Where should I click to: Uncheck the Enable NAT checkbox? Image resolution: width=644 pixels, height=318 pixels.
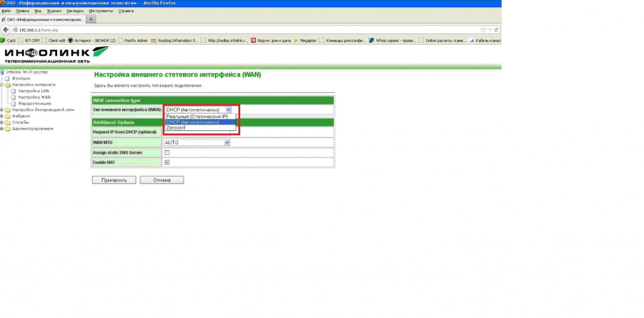167,162
